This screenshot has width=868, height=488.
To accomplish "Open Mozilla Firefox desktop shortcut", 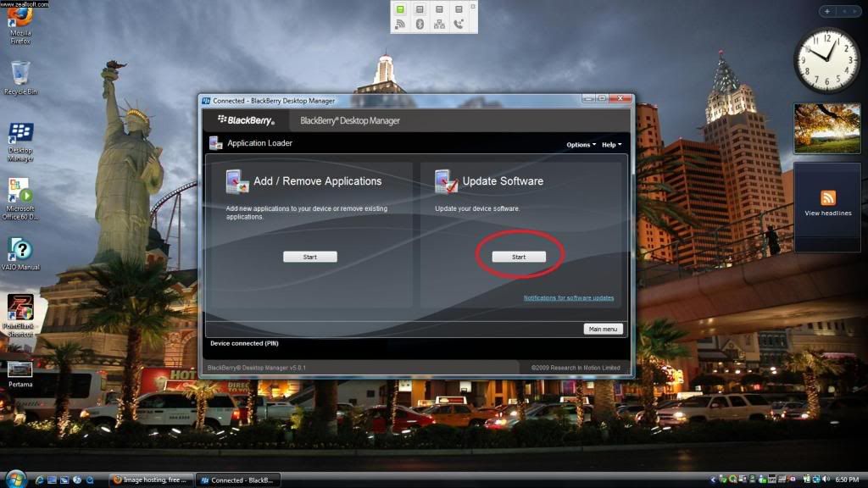I will coord(20,26).
